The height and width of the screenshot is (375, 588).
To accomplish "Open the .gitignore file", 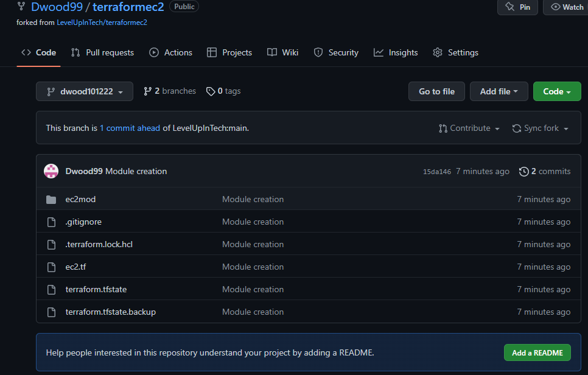I will [83, 222].
